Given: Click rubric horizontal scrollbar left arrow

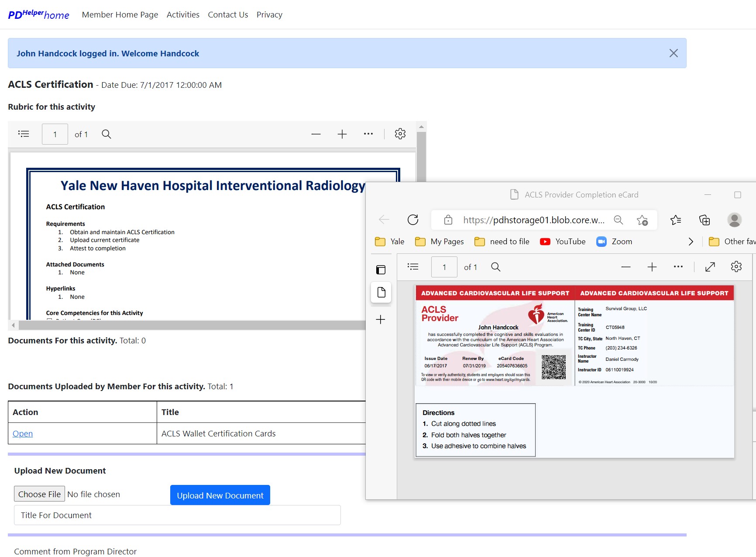Looking at the screenshot, I should [13, 325].
